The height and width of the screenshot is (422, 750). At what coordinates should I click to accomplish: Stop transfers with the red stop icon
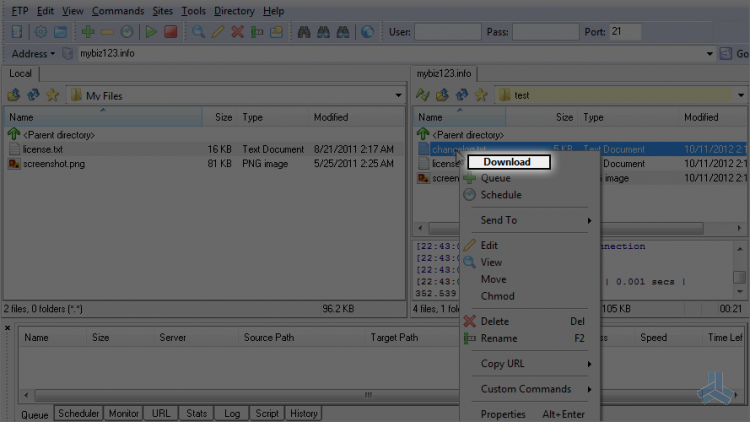pos(170,32)
